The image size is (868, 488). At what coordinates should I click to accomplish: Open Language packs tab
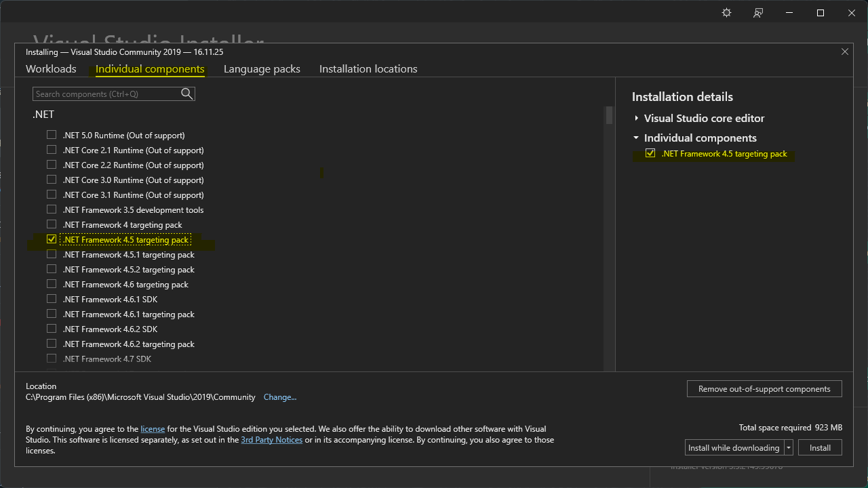click(262, 69)
